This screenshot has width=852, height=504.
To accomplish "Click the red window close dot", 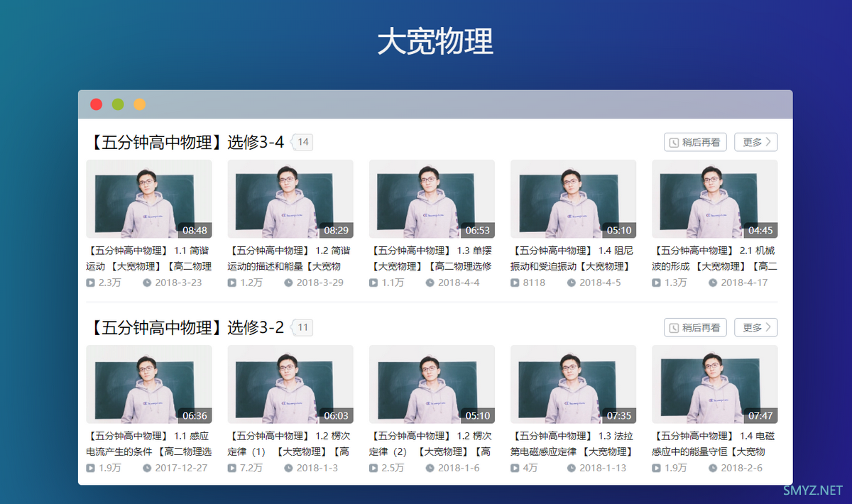I will (96, 104).
